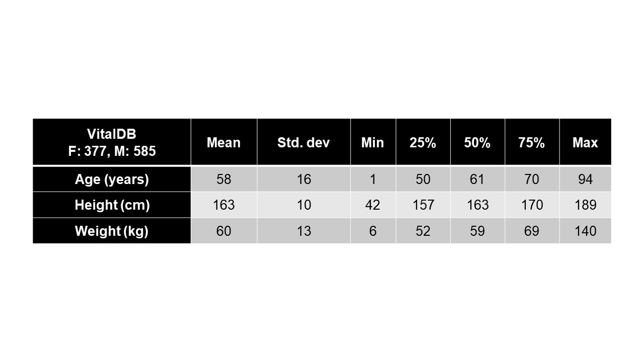Click the Weight maximum value 140
The image size is (644, 362).
click(585, 231)
